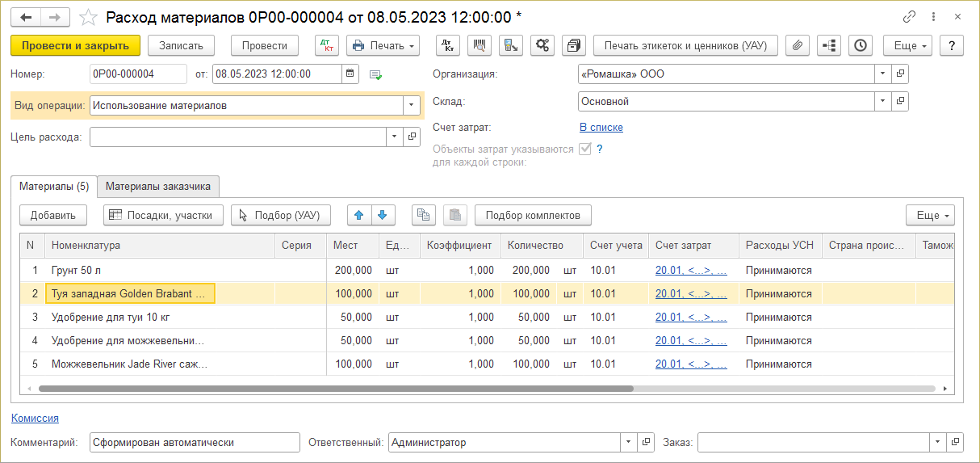Click the clock history icon

coord(861,45)
